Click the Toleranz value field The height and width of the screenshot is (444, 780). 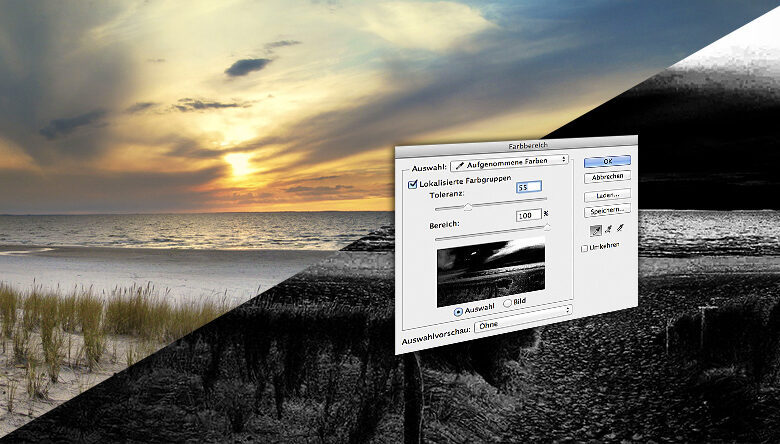point(529,187)
